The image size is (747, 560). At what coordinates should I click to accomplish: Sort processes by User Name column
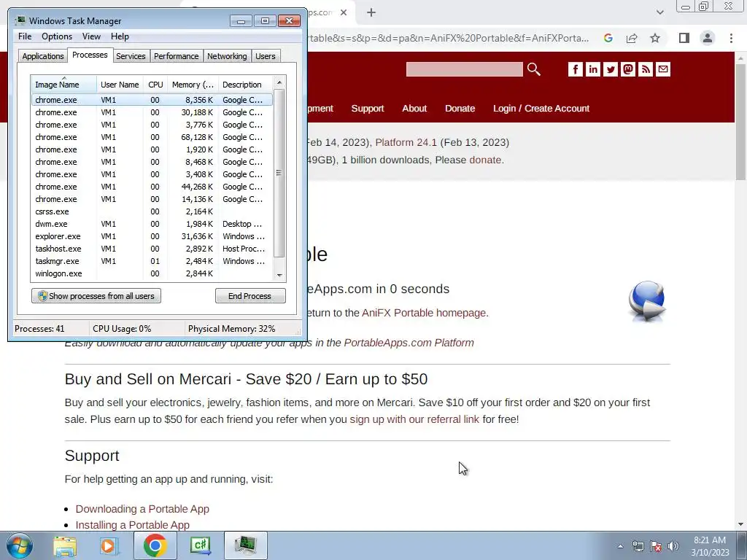coord(120,85)
